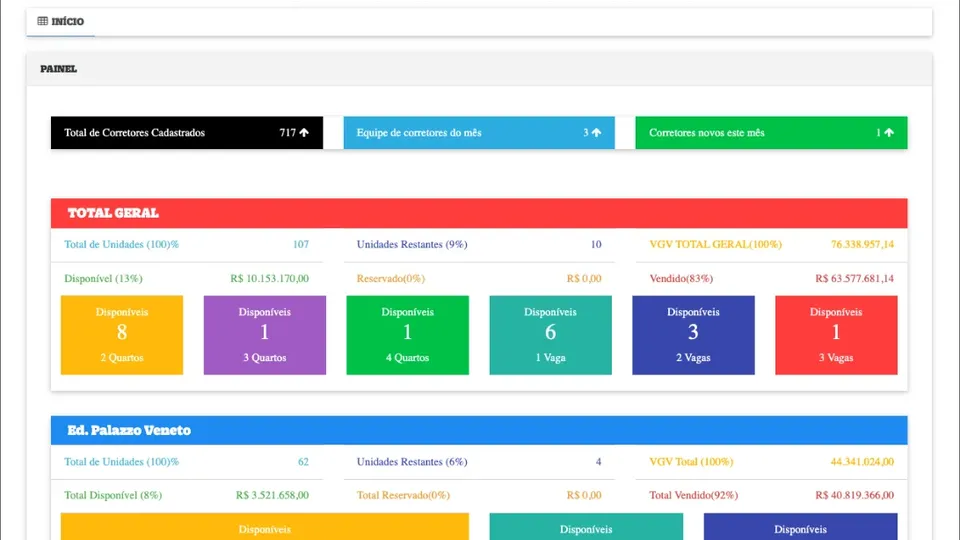
Task: Click the value R$ 10.153.170,00
Action: [x=269, y=279]
